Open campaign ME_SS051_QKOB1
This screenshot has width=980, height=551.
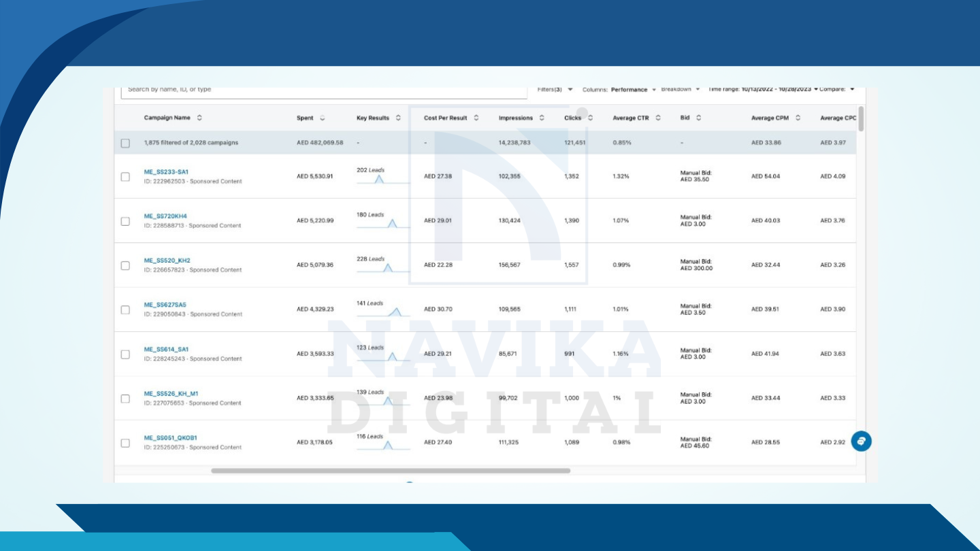point(170,438)
